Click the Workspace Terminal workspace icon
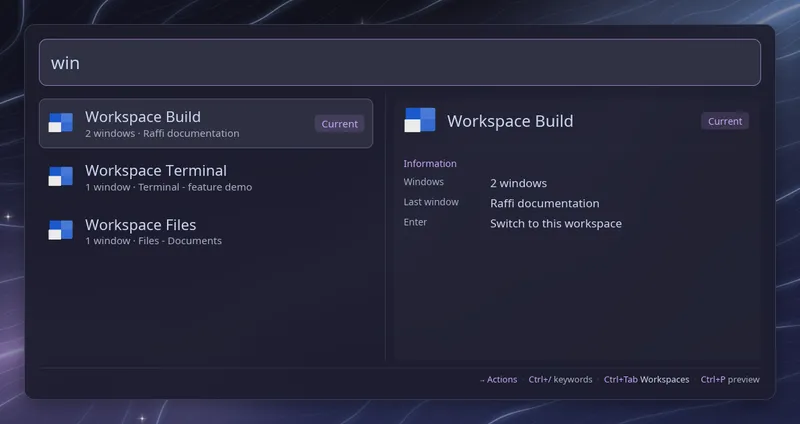Screen dimensions: 800x424 pyautogui.click(x=61, y=177)
